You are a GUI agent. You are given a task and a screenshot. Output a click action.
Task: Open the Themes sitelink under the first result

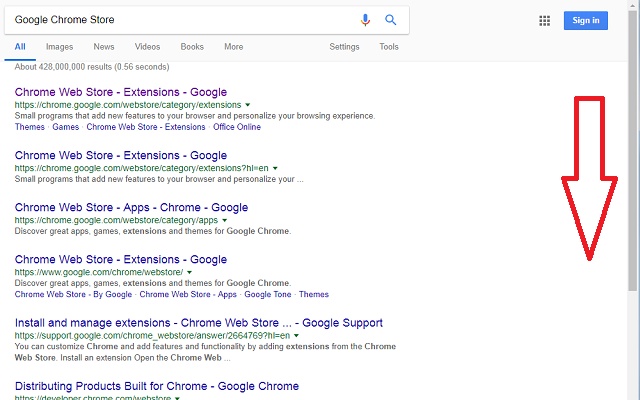point(29,127)
